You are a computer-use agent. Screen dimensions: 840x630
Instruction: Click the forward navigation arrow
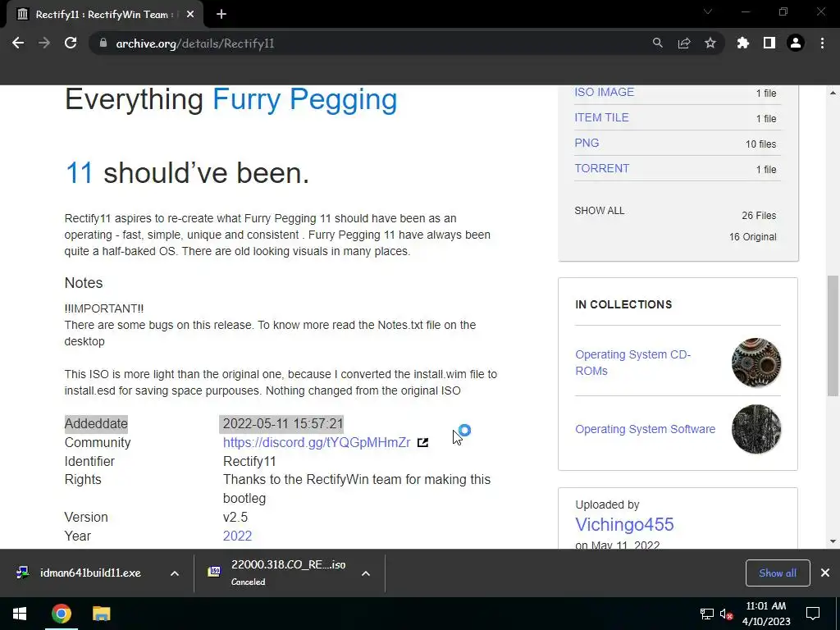(x=44, y=43)
